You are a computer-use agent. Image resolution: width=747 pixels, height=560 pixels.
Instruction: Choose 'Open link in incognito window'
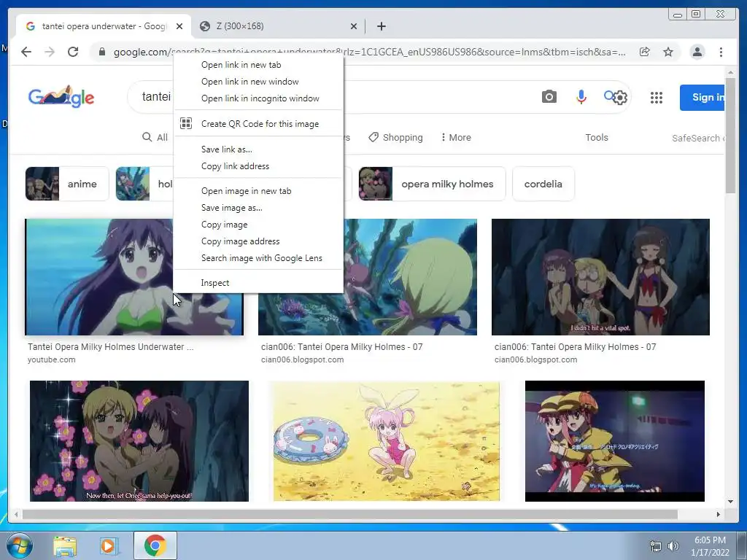[258, 98]
